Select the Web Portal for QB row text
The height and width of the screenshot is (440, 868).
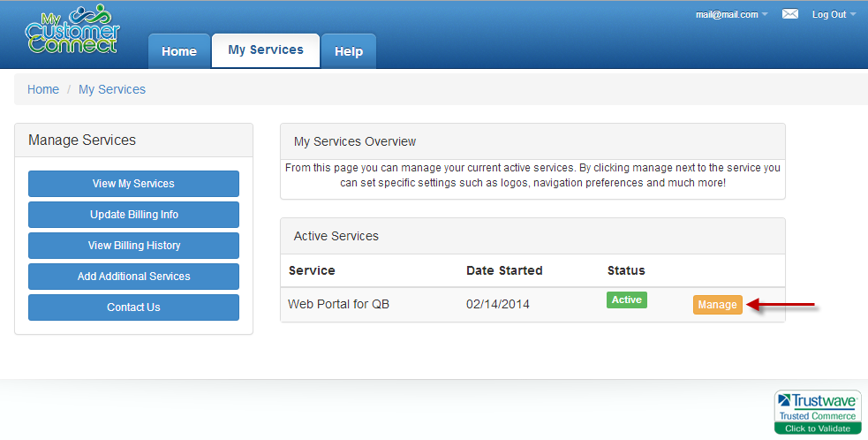tap(338, 305)
